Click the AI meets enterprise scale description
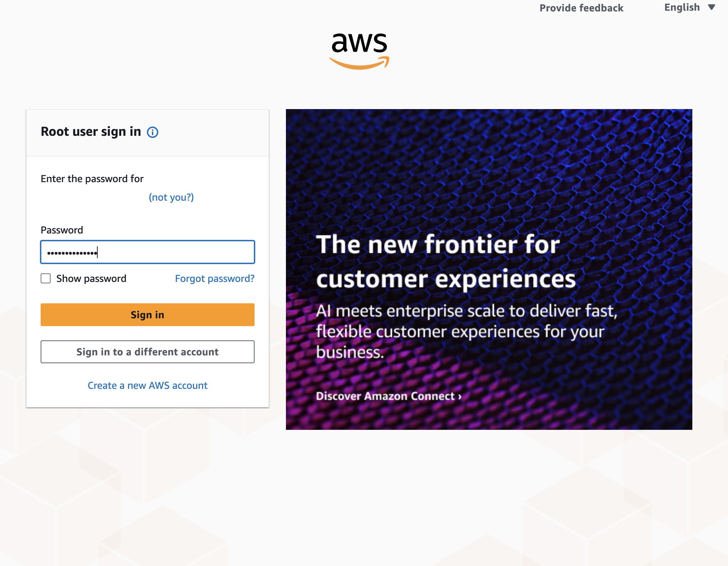Image resolution: width=728 pixels, height=566 pixels. click(466, 331)
